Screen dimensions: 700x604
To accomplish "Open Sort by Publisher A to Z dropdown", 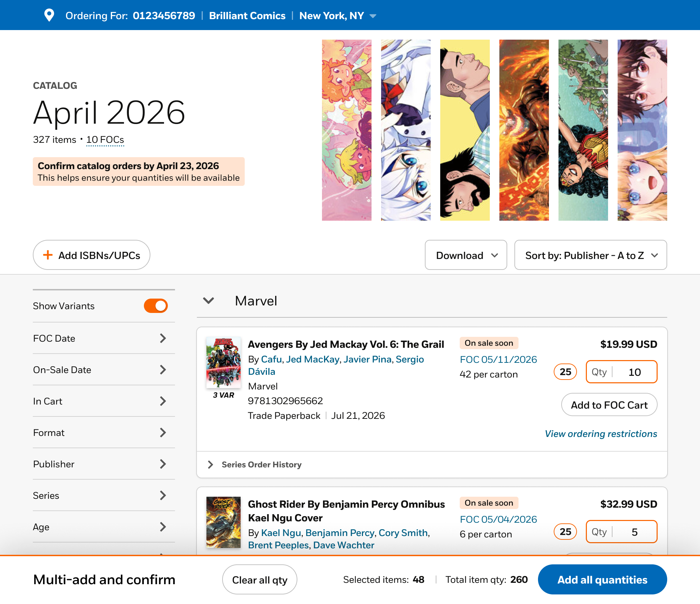I will [x=590, y=255].
